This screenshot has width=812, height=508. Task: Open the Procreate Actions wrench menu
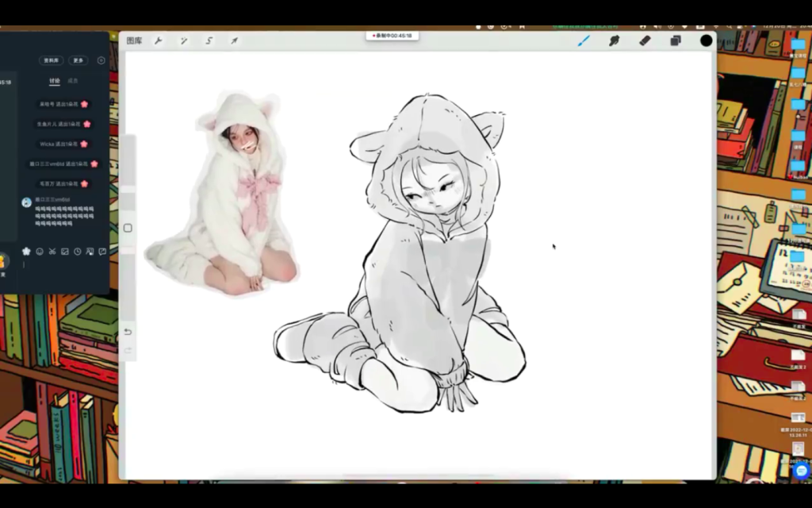(x=159, y=40)
